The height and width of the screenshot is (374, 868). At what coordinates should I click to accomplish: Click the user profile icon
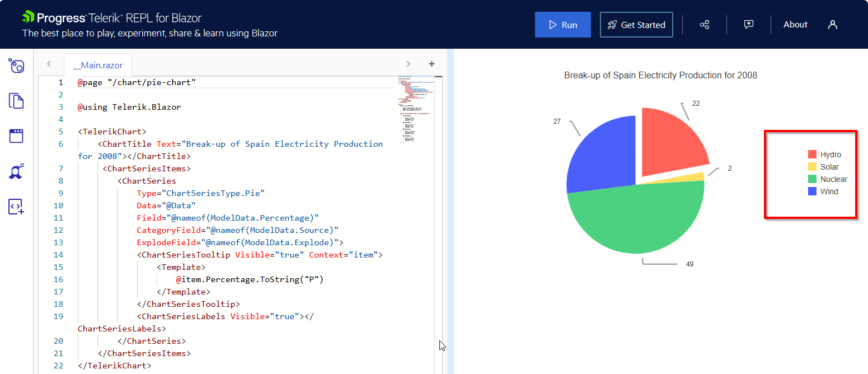click(x=833, y=25)
